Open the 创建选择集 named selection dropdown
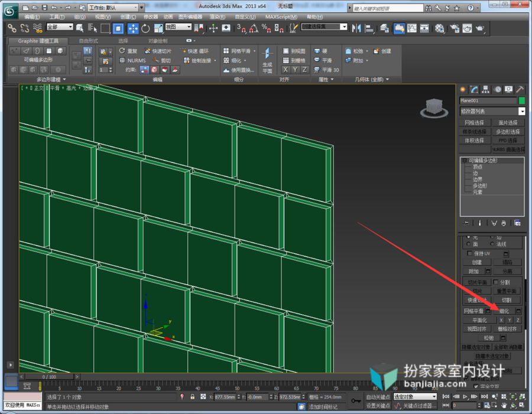This screenshot has width=532, height=414. [324, 27]
